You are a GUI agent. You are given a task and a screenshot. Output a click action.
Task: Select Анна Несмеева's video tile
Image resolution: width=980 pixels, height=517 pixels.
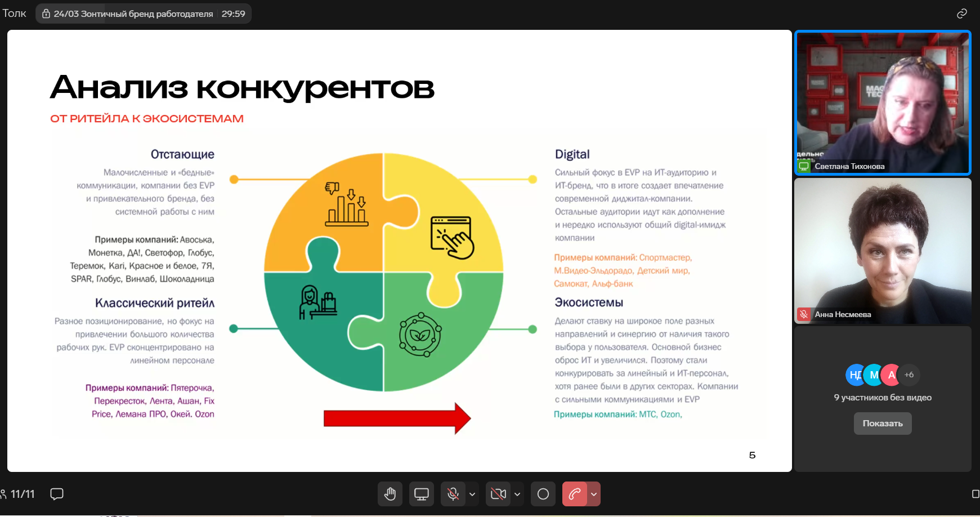tap(882, 251)
